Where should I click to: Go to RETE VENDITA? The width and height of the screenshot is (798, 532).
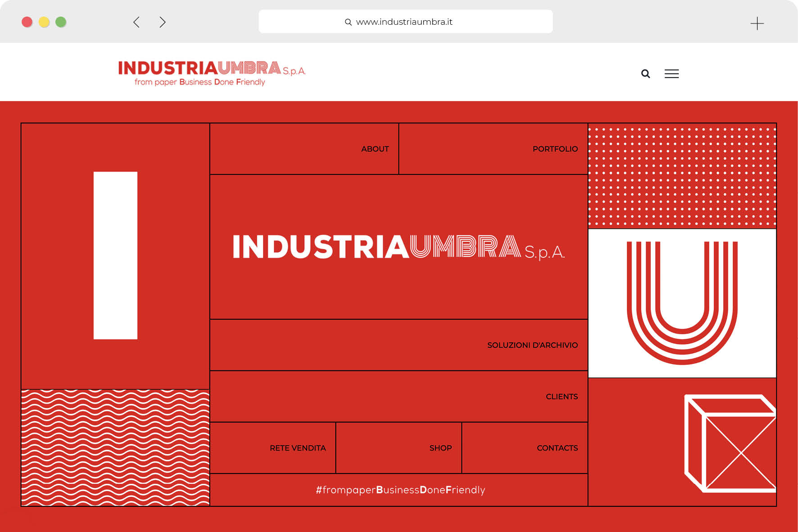point(273,448)
